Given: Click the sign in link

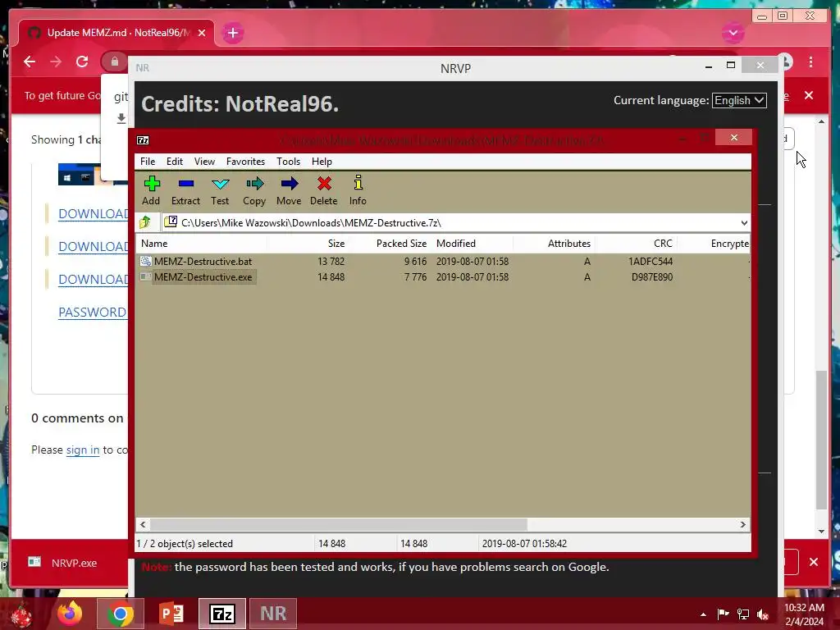Looking at the screenshot, I should click(x=83, y=450).
